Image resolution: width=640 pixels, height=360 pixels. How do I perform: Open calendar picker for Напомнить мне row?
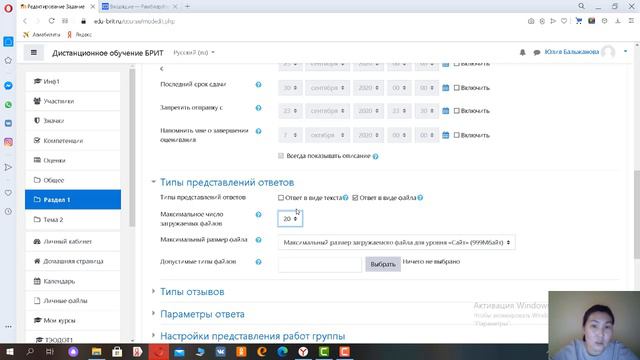click(446, 135)
